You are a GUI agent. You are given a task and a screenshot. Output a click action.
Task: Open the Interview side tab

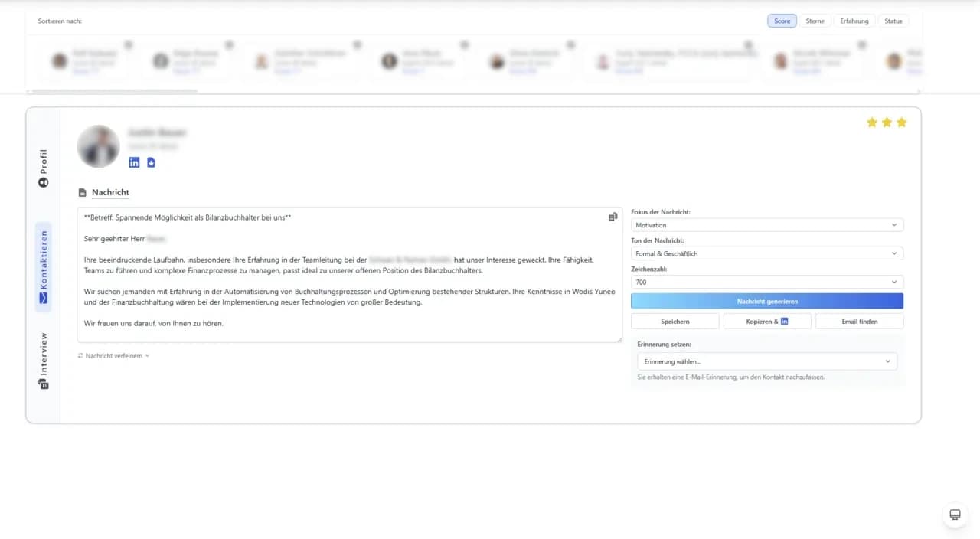[x=44, y=361]
